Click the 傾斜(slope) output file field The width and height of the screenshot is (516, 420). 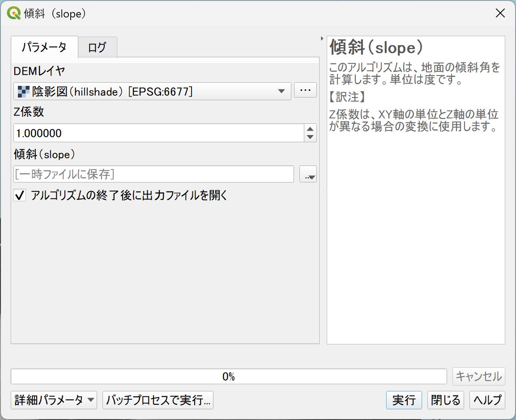coord(154,174)
